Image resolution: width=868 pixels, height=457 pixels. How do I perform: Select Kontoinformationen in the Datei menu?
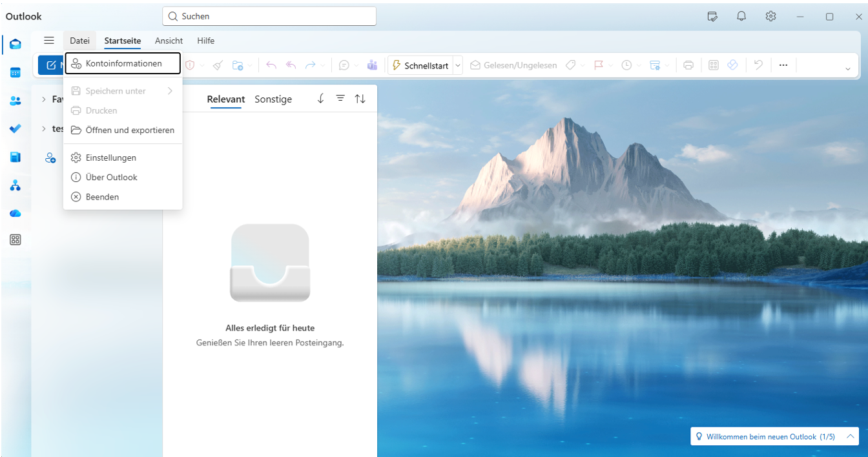coord(123,64)
